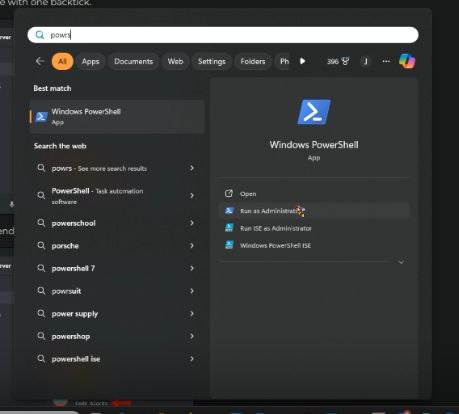Expand the porsche suggestion chevron
This screenshot has width=459, height=414.
coord(192,246)
